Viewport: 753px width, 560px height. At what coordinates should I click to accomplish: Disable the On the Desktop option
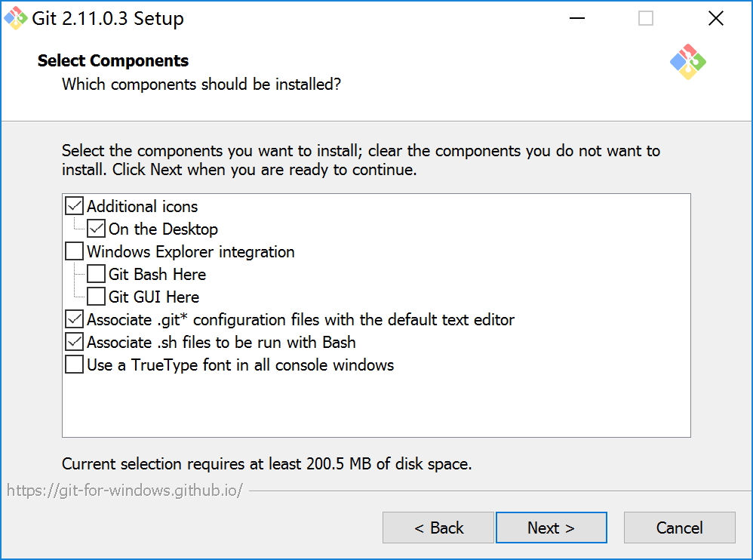pos(97,229)
